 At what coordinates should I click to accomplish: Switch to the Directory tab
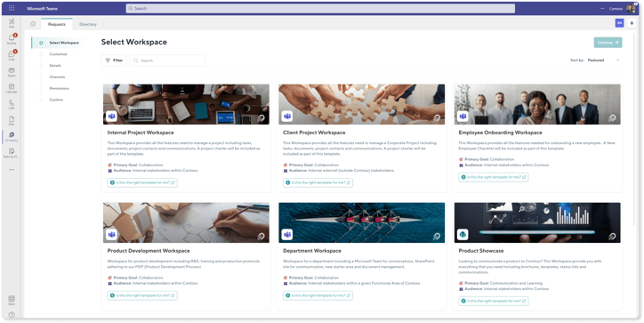pyautogui.click(x=88, y=24)
